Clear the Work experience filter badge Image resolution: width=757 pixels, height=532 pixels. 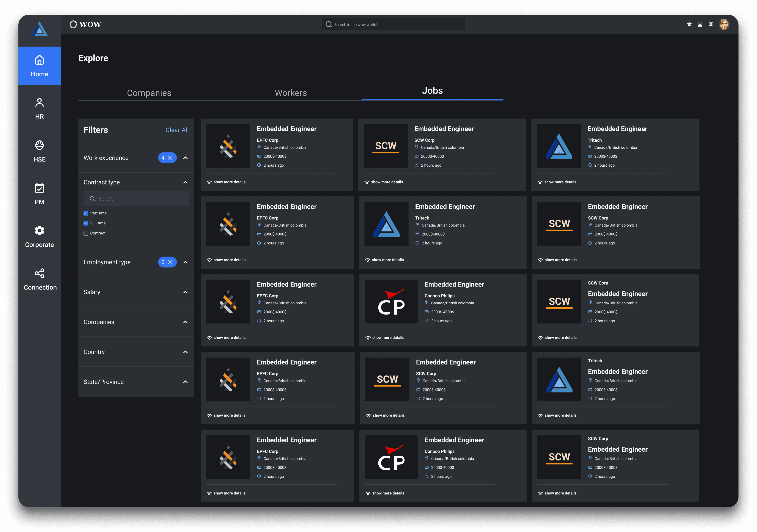170,158
